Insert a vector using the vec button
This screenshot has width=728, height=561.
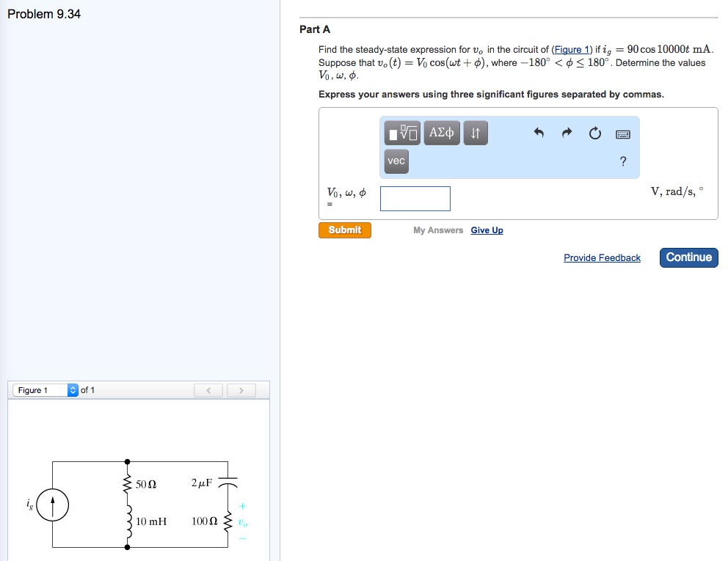(396, 161)
